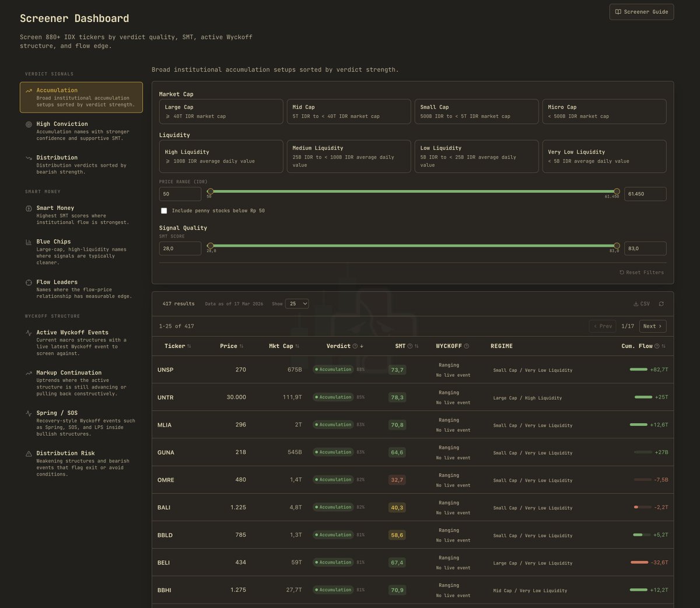Switch to the Smart Money preset
Screen dimensions: 700x608
81,215
